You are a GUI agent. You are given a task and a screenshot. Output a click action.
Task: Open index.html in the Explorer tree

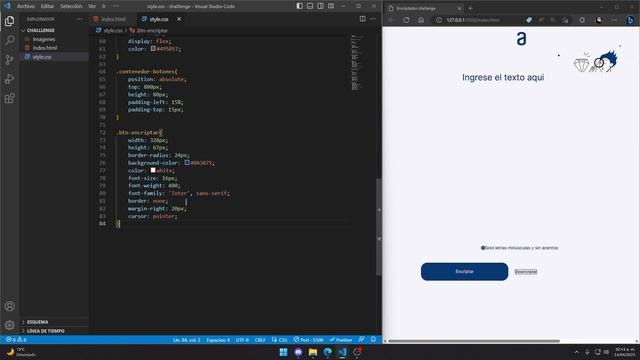45,48
